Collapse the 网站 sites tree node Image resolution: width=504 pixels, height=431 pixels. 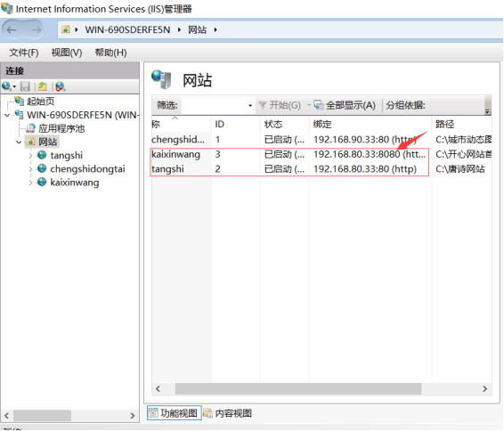tap(19, 142)
